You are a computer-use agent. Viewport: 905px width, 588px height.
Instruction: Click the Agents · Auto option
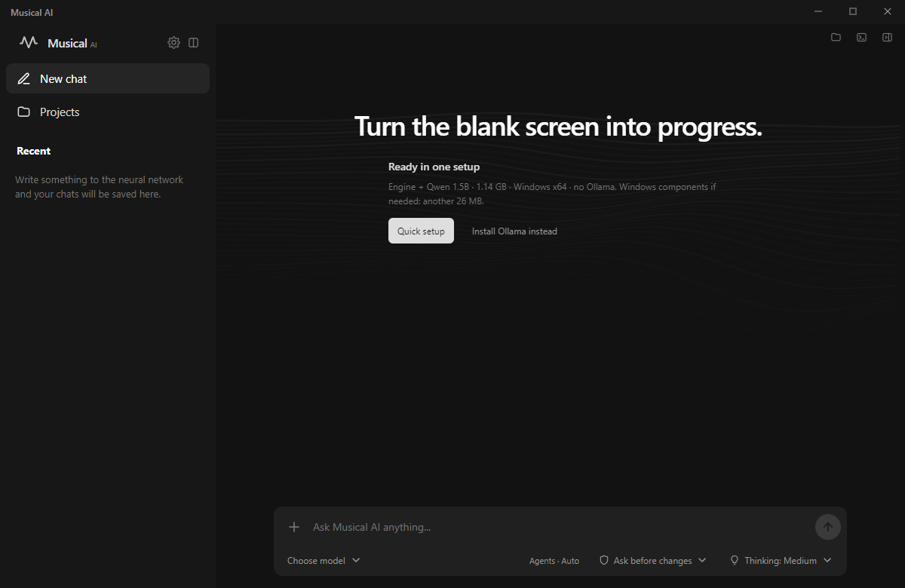[x=554, y=561]
